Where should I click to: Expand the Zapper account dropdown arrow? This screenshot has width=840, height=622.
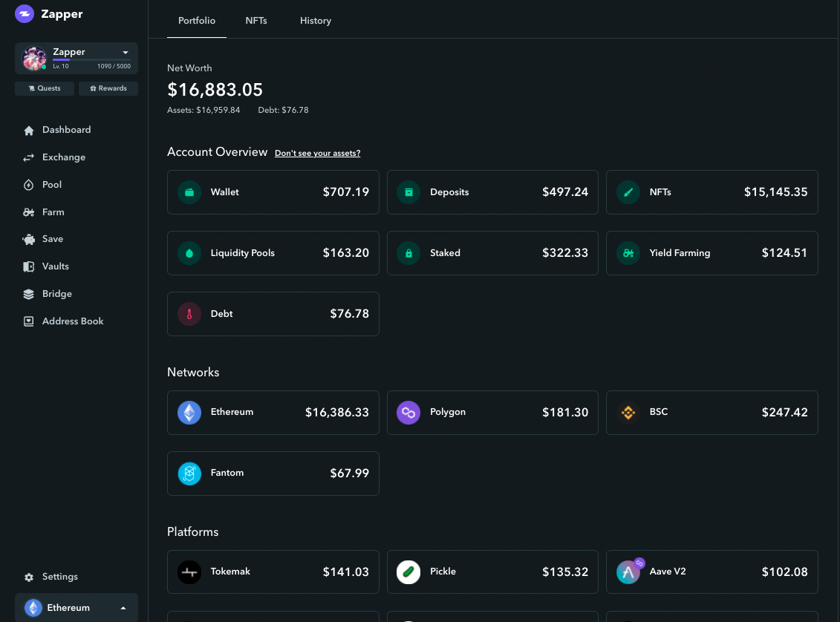pyautogui.click(x=126, y=53)
